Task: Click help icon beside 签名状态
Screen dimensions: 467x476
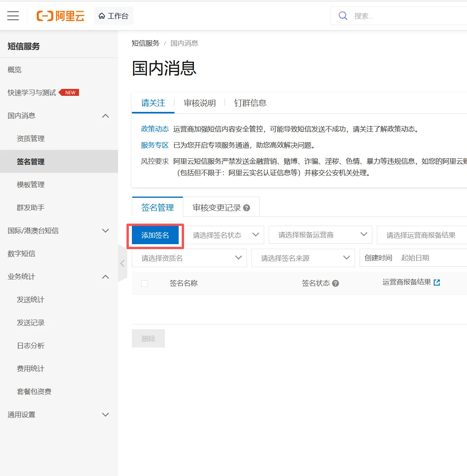Action: (335, 284)
